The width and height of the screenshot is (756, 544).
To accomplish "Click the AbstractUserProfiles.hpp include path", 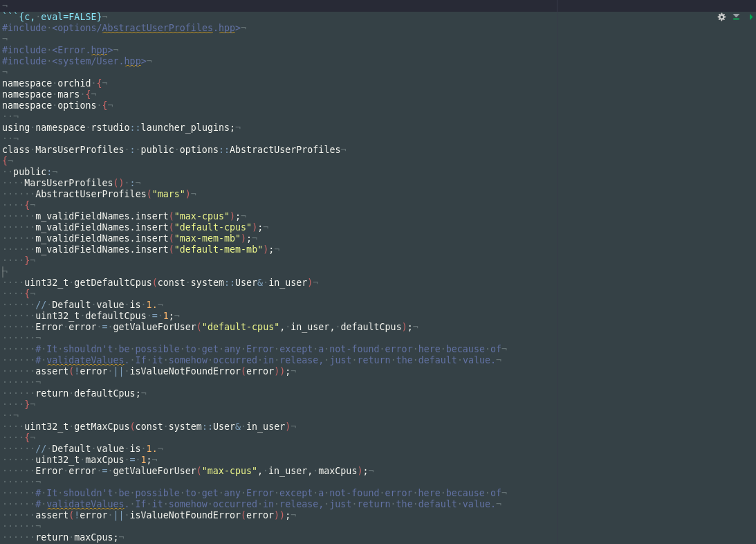I will point(166,28).
